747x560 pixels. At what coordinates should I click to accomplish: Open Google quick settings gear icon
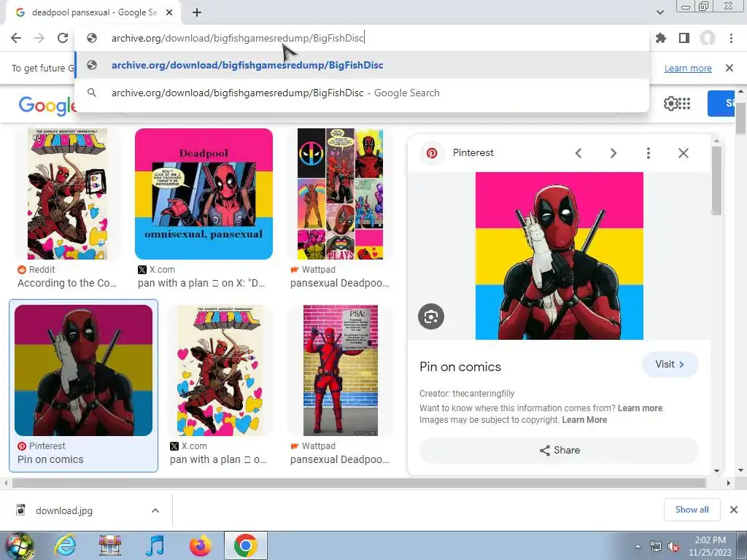(x=670, y=104)
